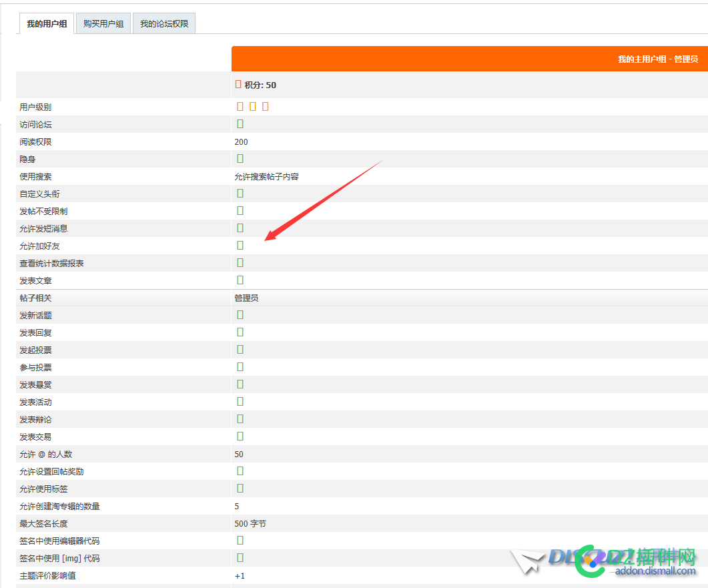Click the 我的主用户组 - 管理员 orange header
Screen dimensions: 708x588
coord(657,59)
